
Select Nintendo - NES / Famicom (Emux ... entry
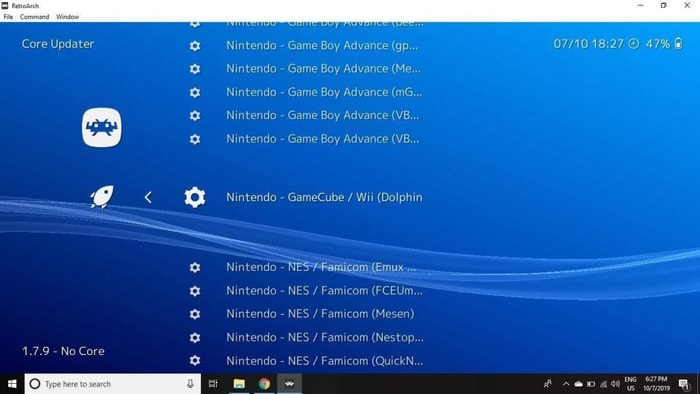pos(321,267)
